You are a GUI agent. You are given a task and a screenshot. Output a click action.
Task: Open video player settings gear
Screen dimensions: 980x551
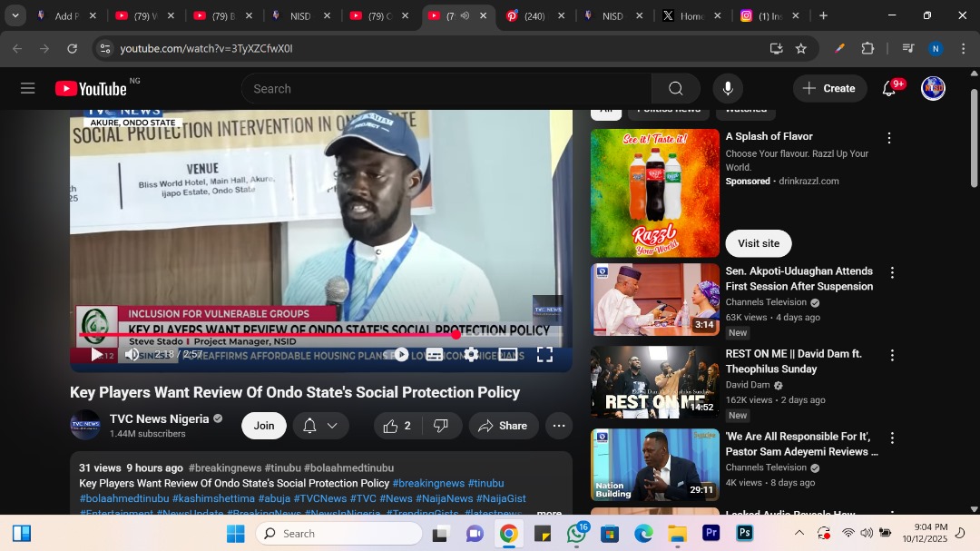tap(471, 355)
